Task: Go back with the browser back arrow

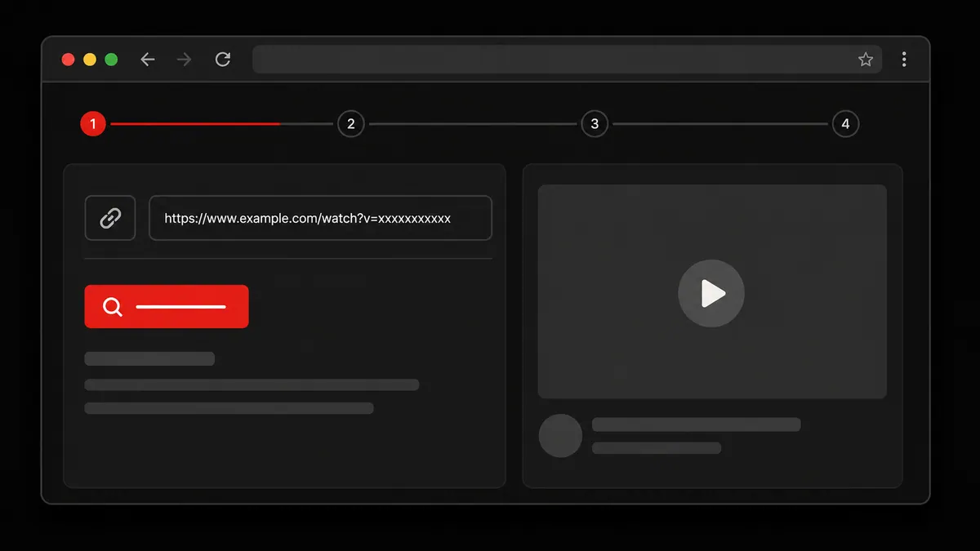Action: [147, 60]
